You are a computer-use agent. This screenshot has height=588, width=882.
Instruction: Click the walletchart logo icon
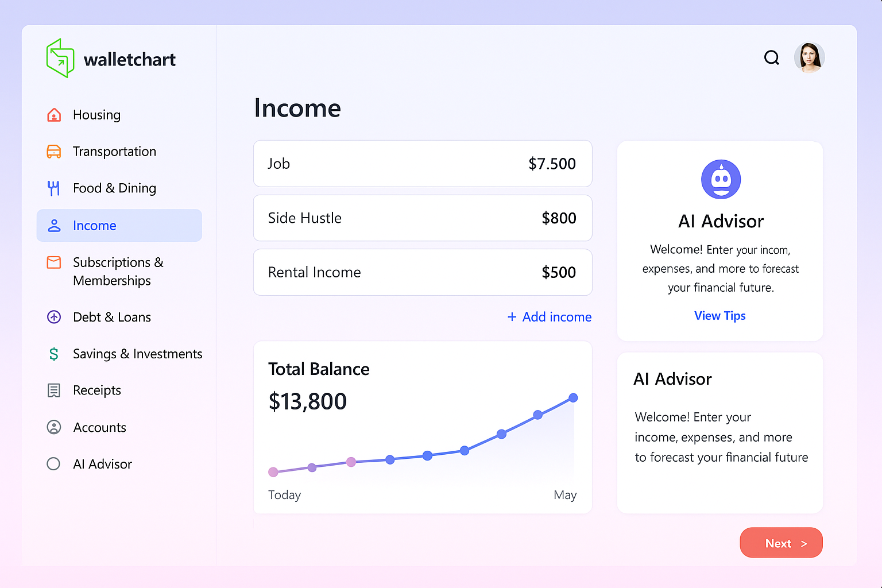point(60,58)
